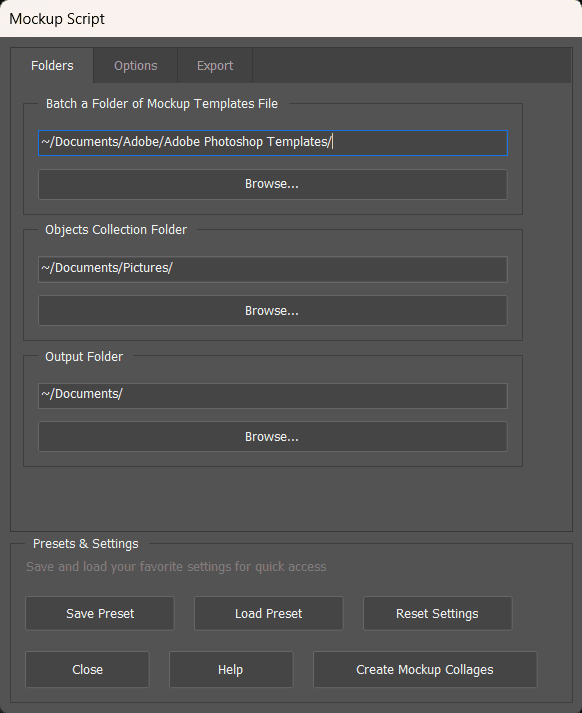Click the 'Batch a Folder of Mockup Templates File' label
The width and height of the screenshot is (582, 713).
point(162,104)
